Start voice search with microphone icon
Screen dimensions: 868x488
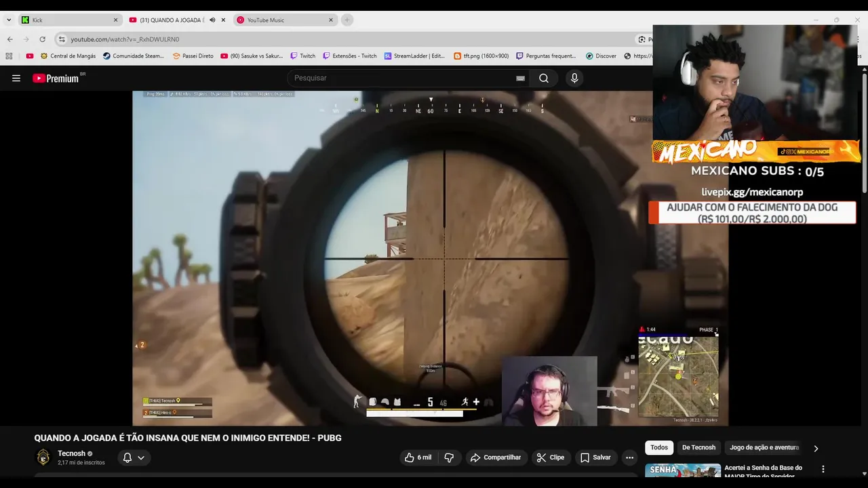574,78
